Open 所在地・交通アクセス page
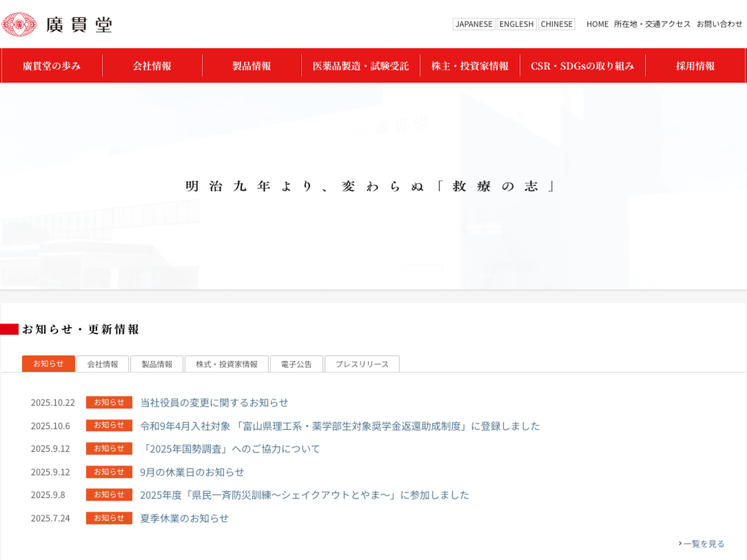Screen dimensions: 747x560 pyautogui.click(x=652, y=24)
